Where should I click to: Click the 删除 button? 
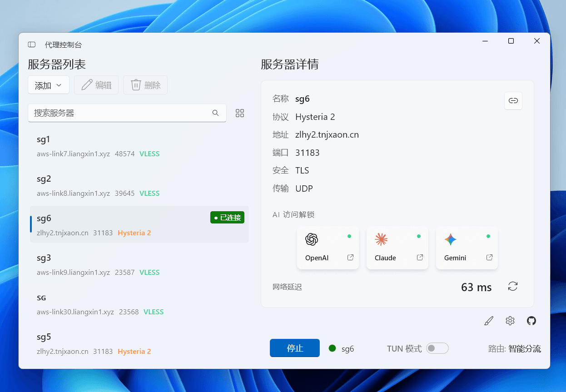pyautogui.click(x=145, y=85)
